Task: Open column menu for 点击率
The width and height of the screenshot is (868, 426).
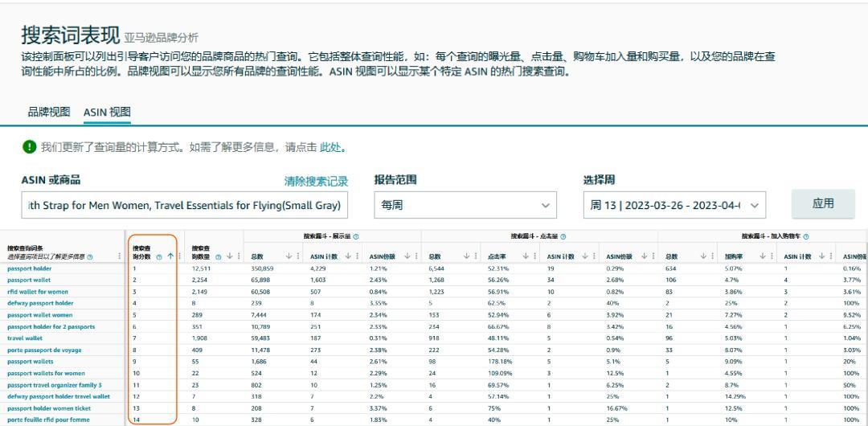Action: [x=534, y=256]
